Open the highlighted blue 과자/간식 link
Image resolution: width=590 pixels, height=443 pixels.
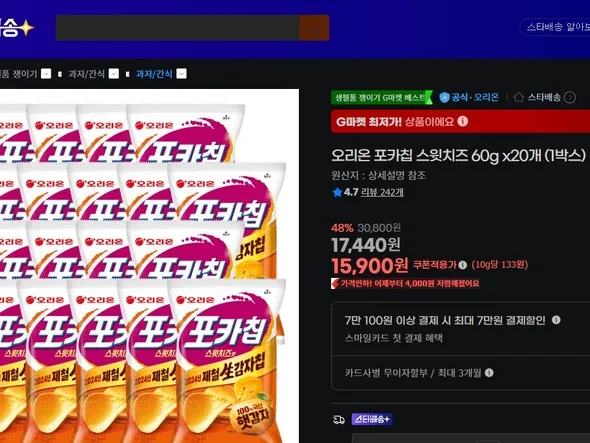(x=154, y=74)
